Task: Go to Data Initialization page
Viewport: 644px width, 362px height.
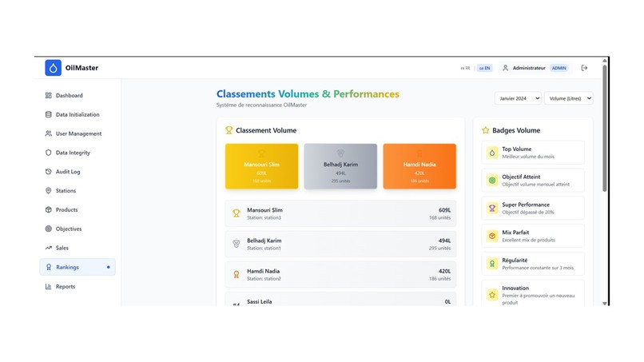Action: (x=78, y=114)
